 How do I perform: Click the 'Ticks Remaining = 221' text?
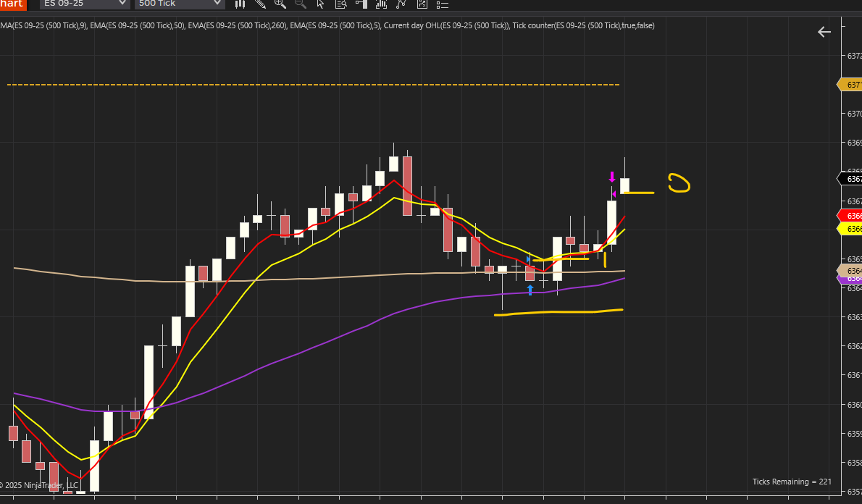click(x=792, y=482)
